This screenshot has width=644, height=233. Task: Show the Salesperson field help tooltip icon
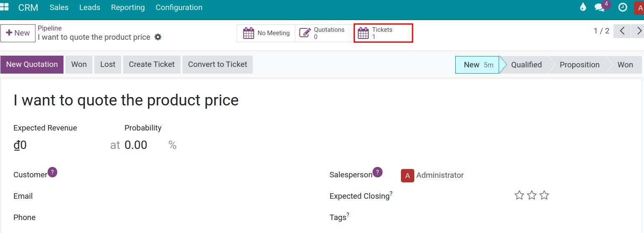point(378,172)
